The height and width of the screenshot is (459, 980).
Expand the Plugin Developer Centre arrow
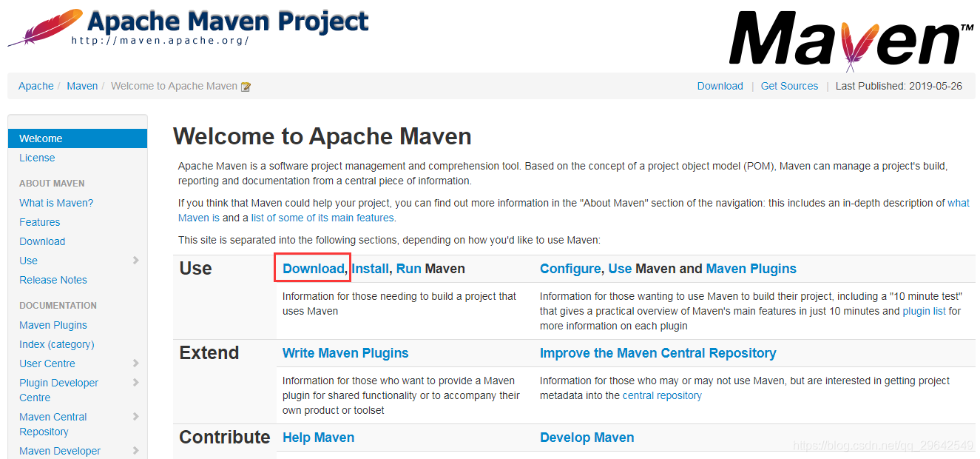135,382
